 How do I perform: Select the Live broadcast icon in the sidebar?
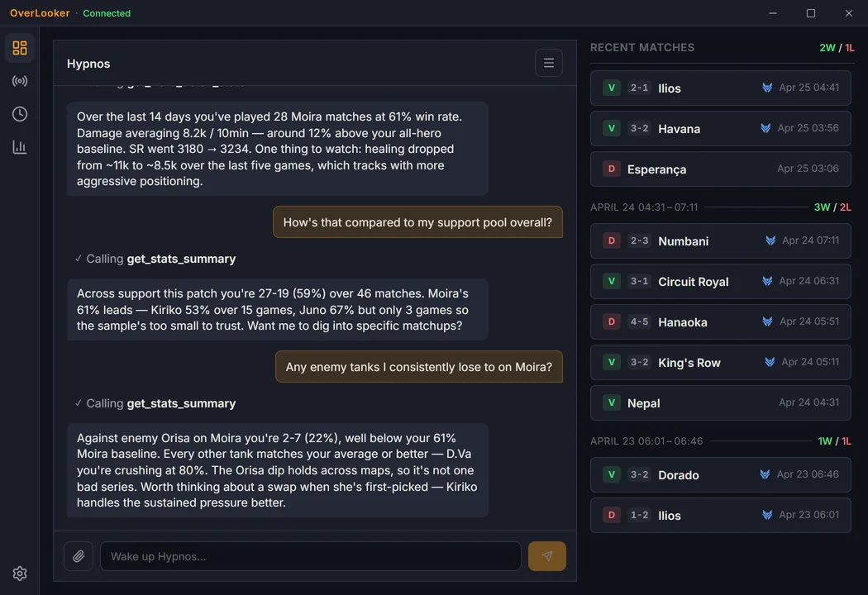pyautogui.click(x=20, y=80)
